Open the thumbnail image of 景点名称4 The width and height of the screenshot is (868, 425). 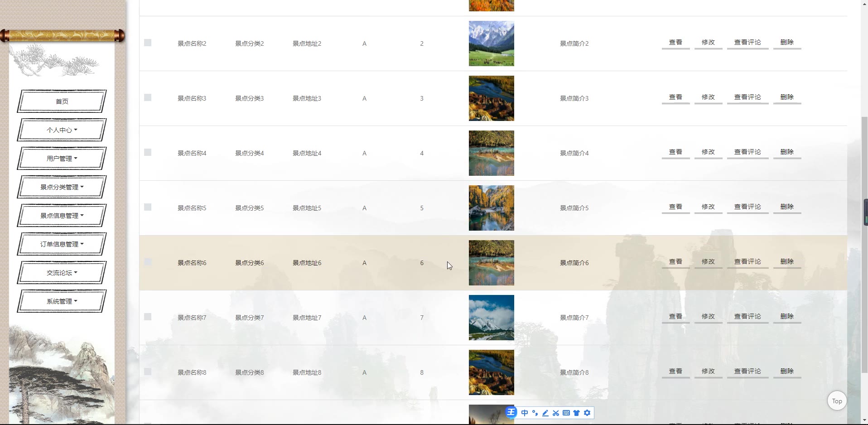[492, 153]
